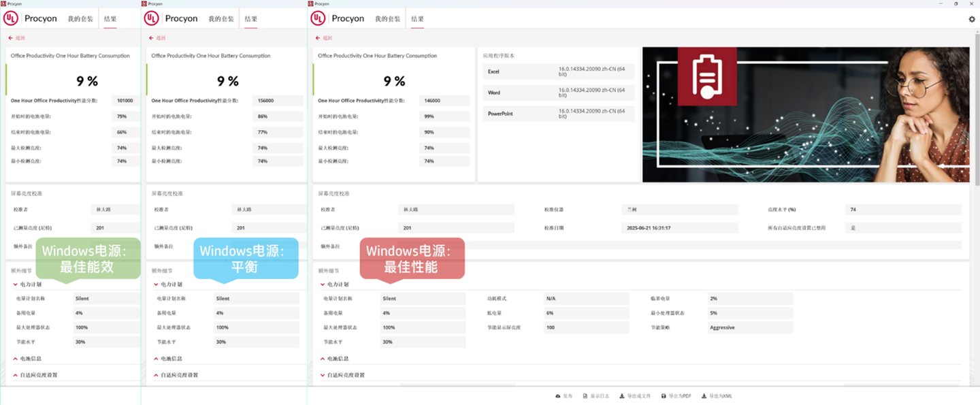Click the calibration date 2025-06-21 16:31:17
The image size is (980, 405).
click(680, 228)
